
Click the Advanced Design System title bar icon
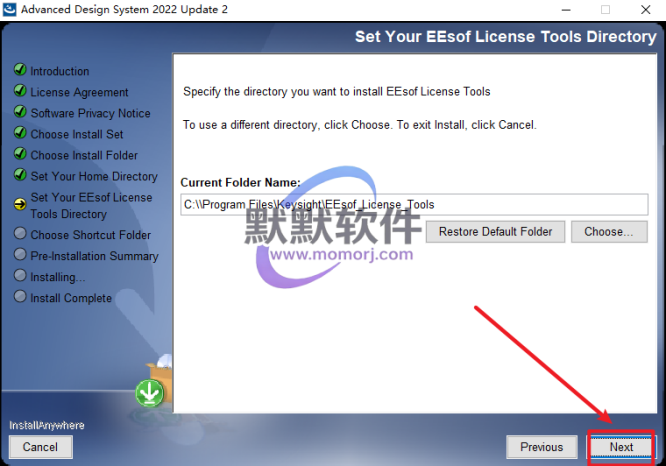coord(9,9)
